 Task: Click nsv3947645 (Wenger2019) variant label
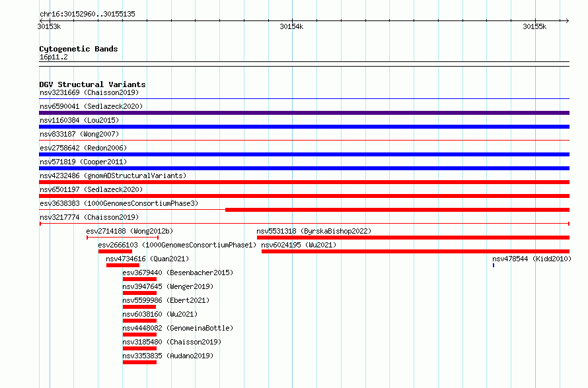coord(168,286)
